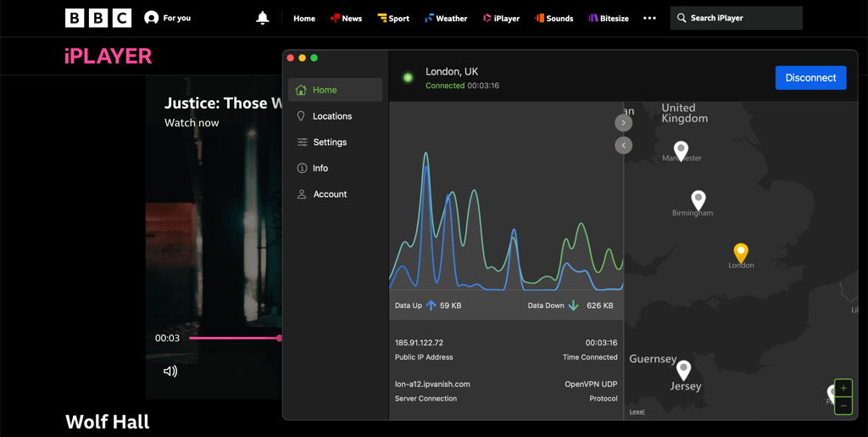
Task: Open BBC Sport section
Action: 393,19
